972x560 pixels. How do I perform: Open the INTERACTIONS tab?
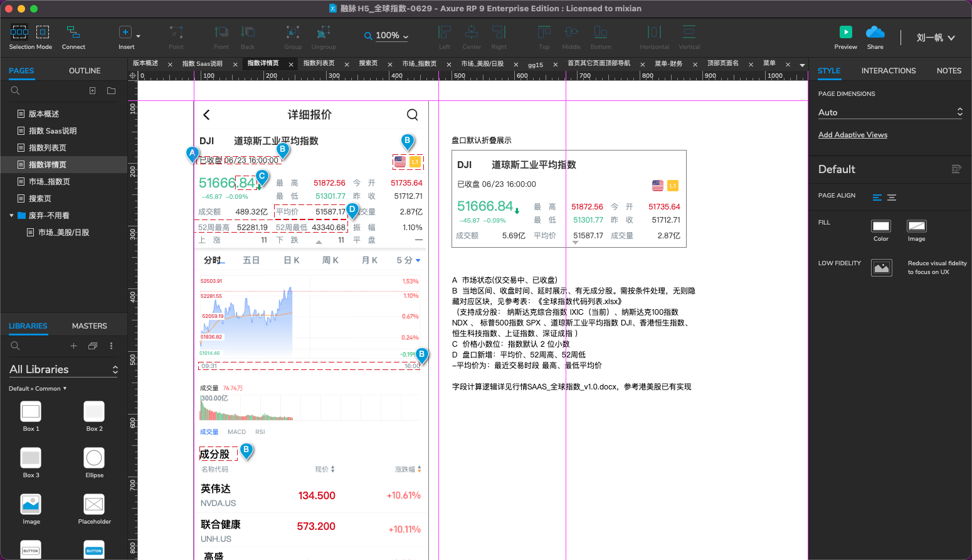889,71
